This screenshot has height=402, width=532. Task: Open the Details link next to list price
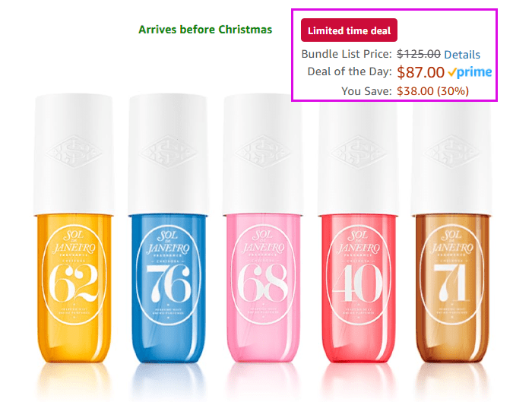pos(462,54)
